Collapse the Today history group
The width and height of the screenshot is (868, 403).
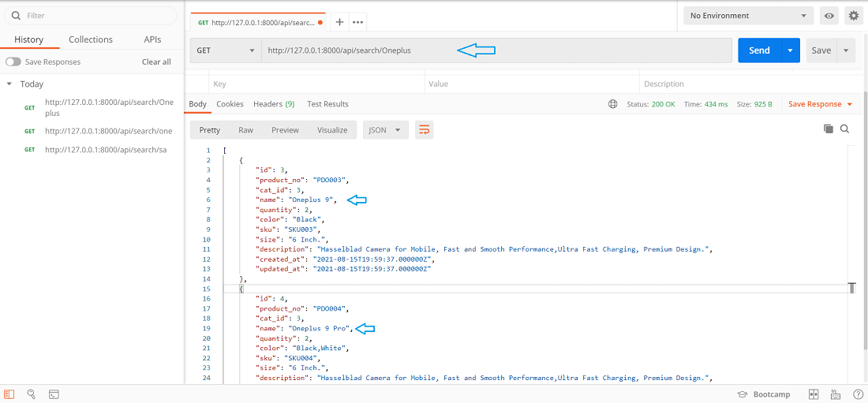tap(9, 84)
